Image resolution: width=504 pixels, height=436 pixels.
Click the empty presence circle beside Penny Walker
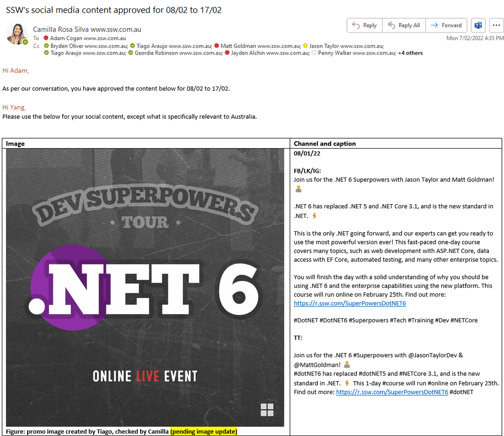[314, 53]
